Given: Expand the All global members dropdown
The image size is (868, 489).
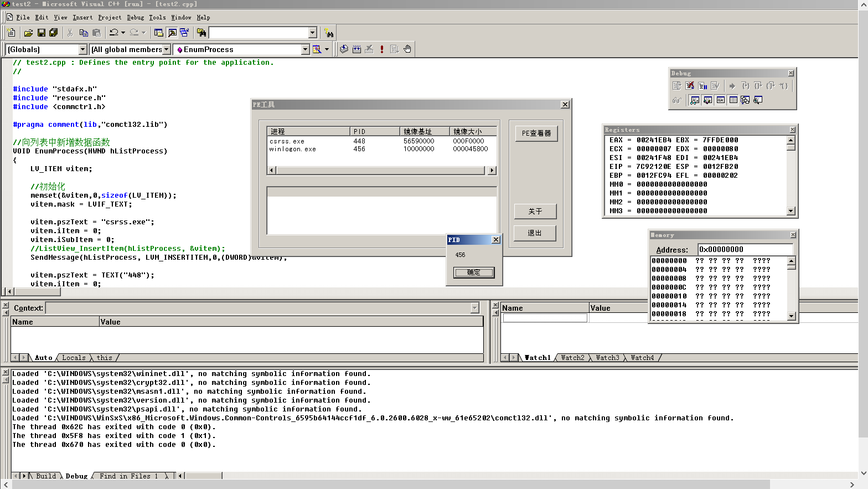Looking at the screenshot, I should point(166,49).
